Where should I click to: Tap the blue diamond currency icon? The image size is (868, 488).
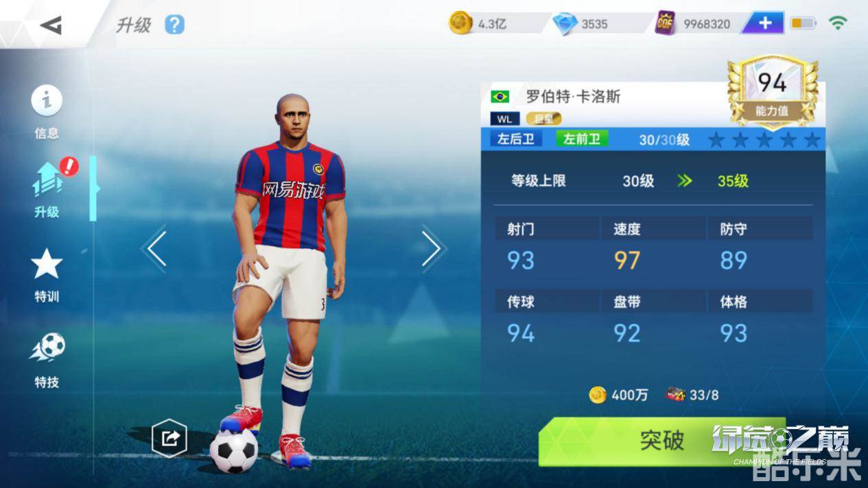point(565,24)
